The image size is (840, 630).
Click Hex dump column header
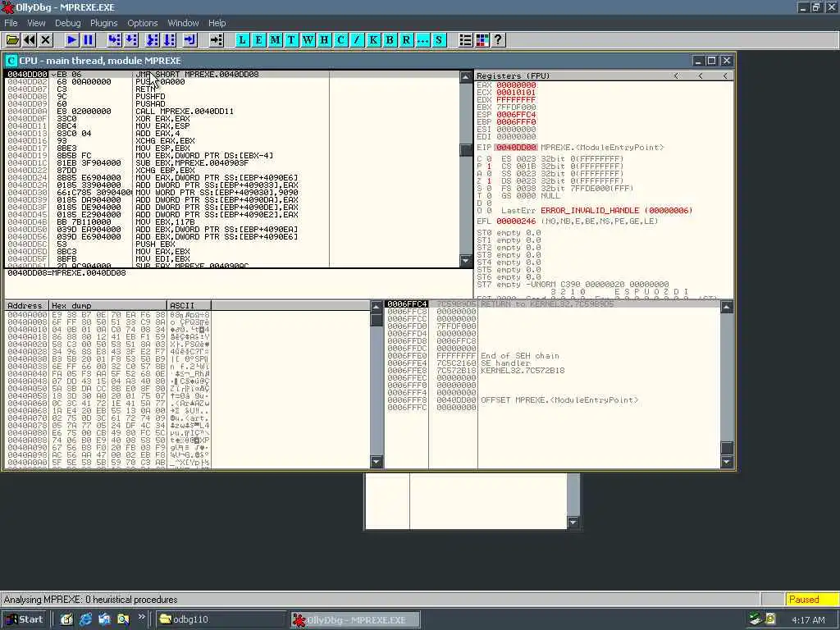107,305
